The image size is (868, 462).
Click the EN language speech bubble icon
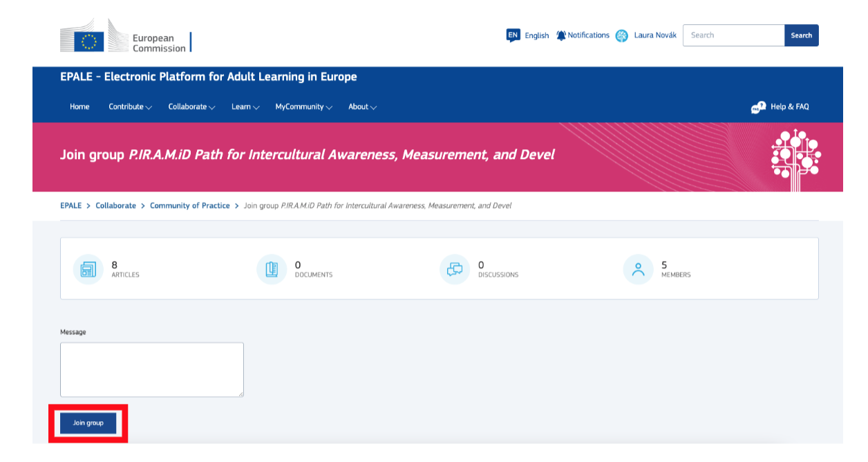pos(513,35)
